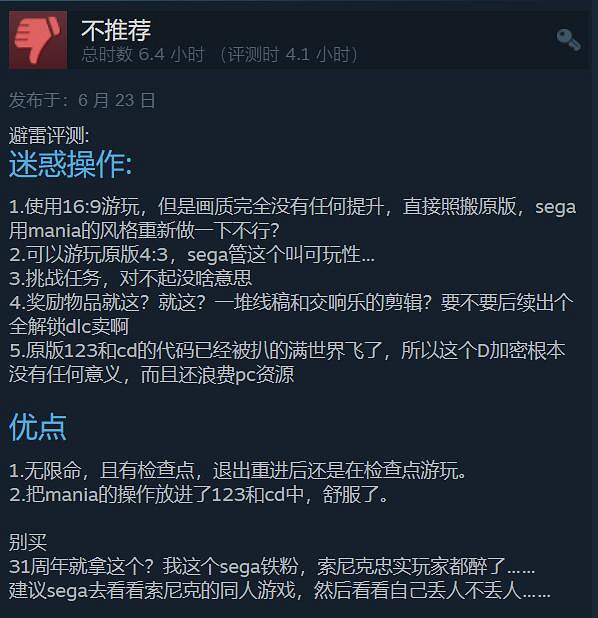Click the 发布于 6 月 23 日 date
The width and height of the screenshot is (598, 618).
82,100
